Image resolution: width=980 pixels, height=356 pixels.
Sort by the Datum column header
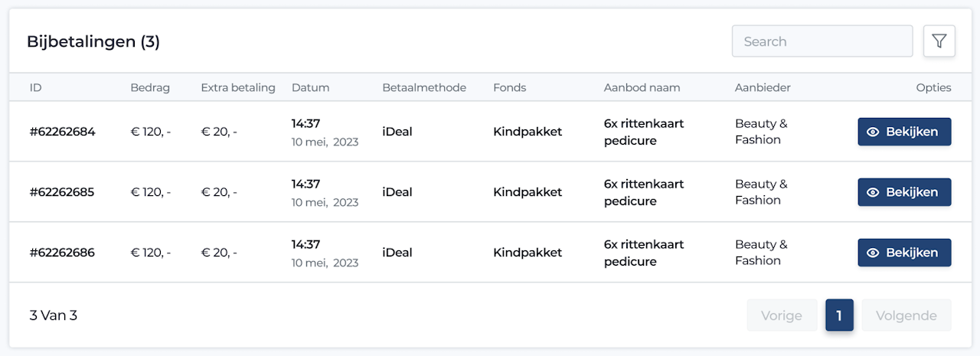point(310,87)
